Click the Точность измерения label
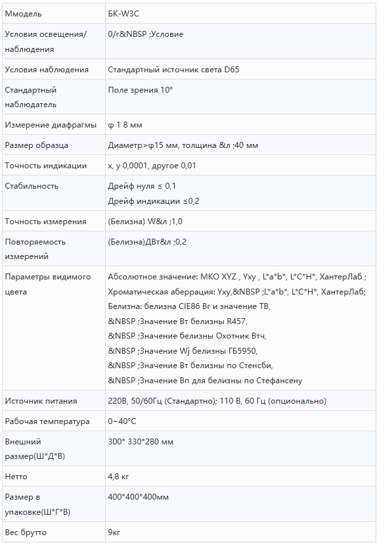 45,222
